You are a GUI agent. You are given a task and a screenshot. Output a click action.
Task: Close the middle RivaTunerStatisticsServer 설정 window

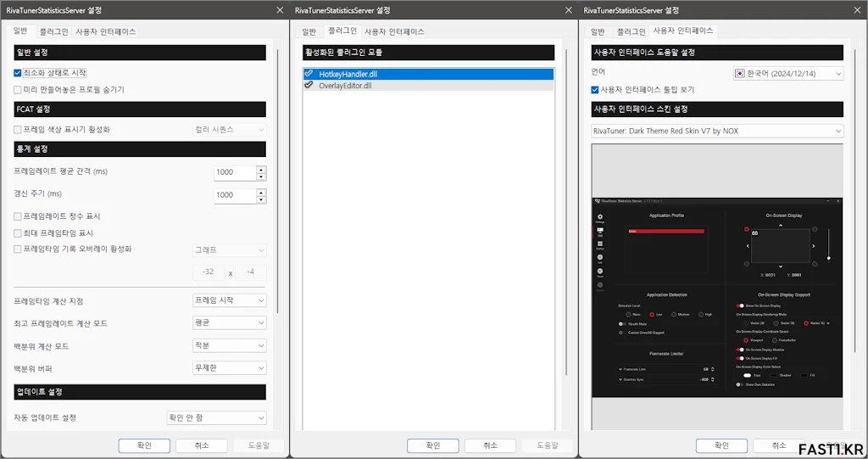[569, 10]
